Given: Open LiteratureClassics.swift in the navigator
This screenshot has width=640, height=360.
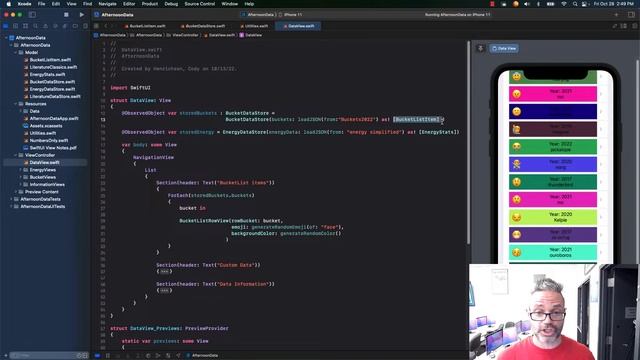Looking at the screenshot, I should point(53,67).
